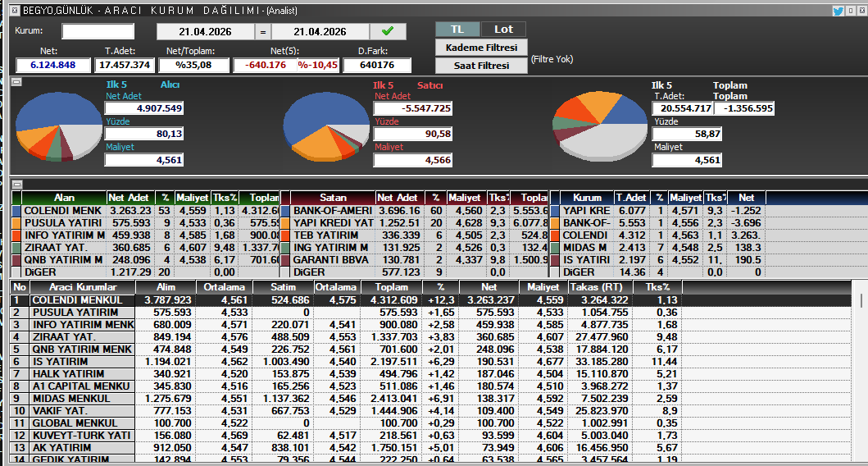868x466 pixels.
Task: Click the Toplam T.Adet value 20.554.717
Action: [683, 108]
